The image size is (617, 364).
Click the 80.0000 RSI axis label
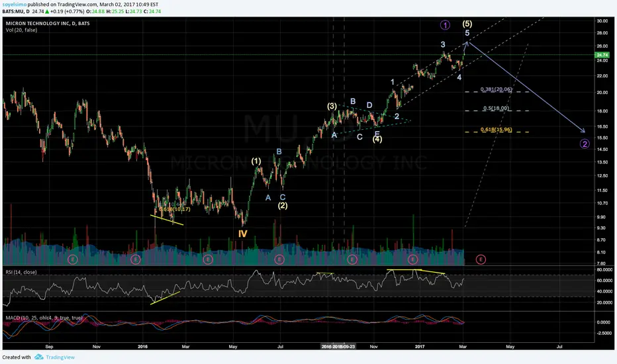[x=605, y=269]
